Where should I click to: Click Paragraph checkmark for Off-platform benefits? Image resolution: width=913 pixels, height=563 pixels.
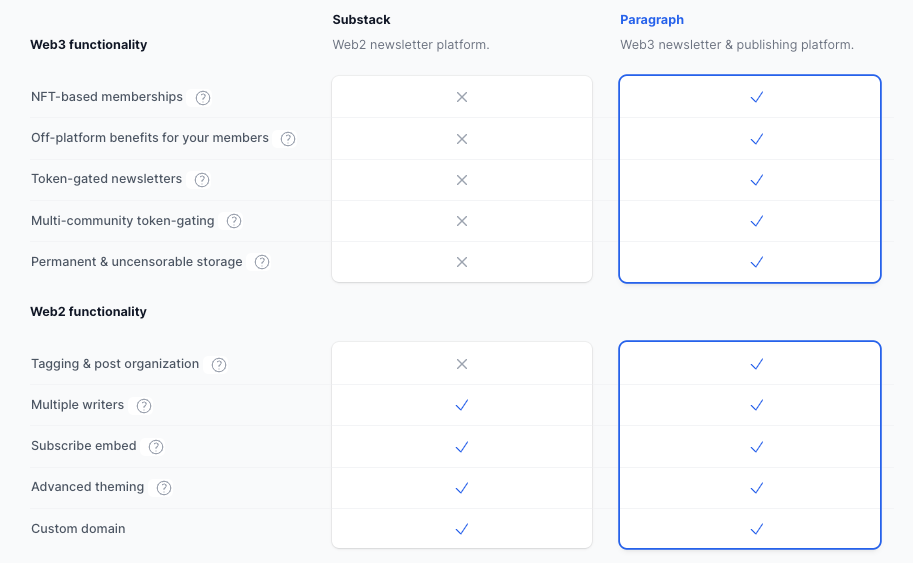click(757, 139)
